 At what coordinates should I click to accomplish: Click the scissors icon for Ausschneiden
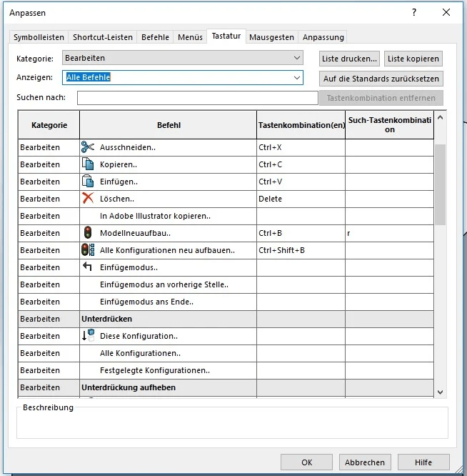click(88, 147)
